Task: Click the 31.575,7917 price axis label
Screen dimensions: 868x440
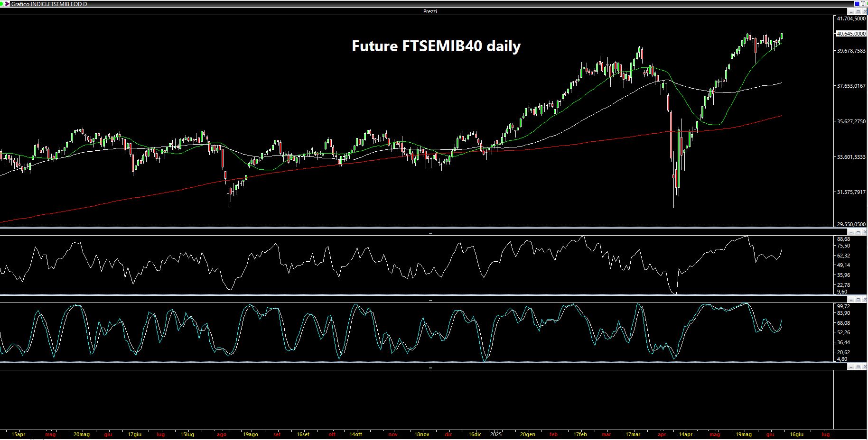Action: pyautogui.click(x=851, y=192)
